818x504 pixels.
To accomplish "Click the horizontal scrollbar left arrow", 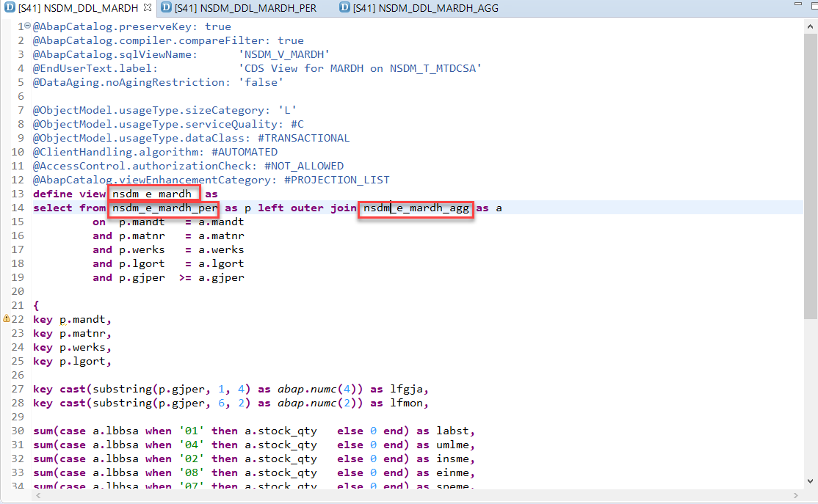I will pos(38,497).
